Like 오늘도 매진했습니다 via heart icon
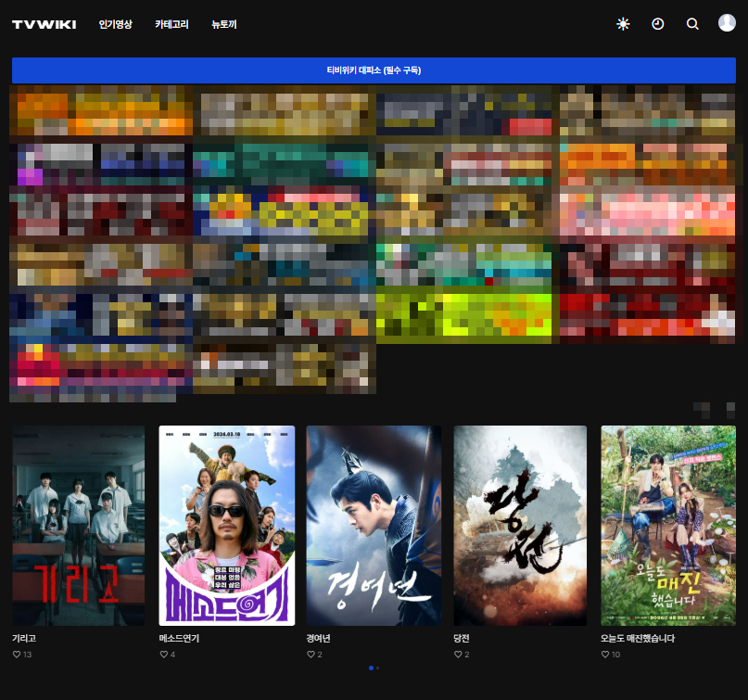 [605, 655]
